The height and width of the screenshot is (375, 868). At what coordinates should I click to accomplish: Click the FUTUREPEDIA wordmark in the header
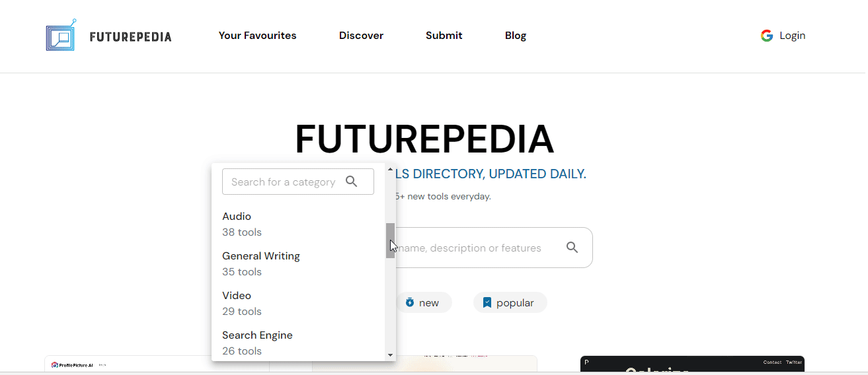(131, 36)
